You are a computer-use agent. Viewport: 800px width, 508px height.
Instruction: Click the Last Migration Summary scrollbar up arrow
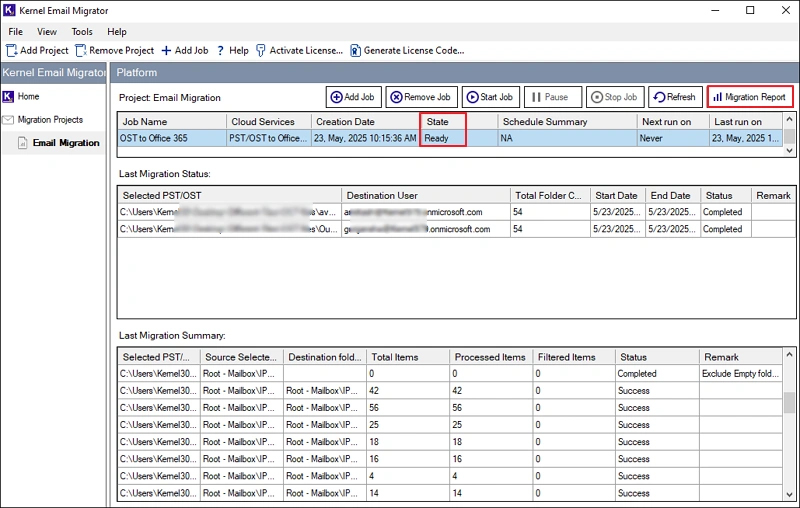click(x=789, y=354)
